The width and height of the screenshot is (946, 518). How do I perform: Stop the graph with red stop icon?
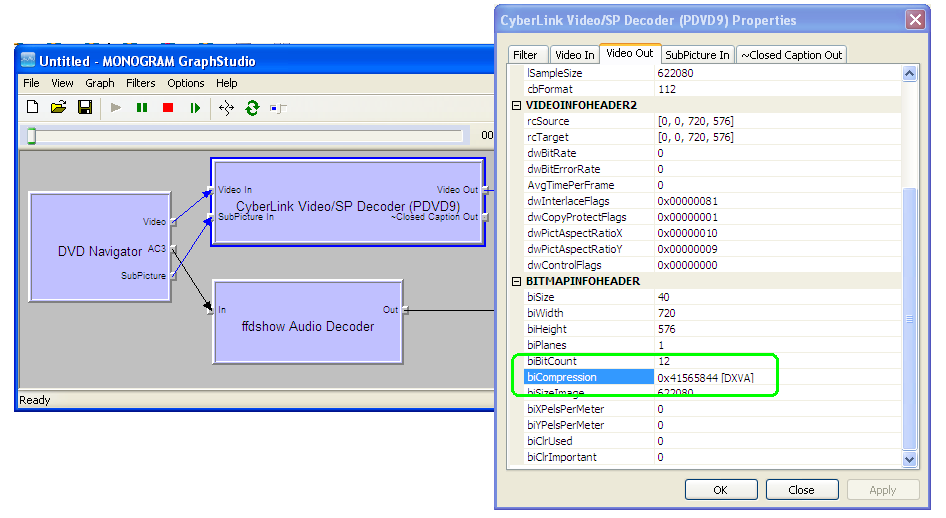click(168, 108)
